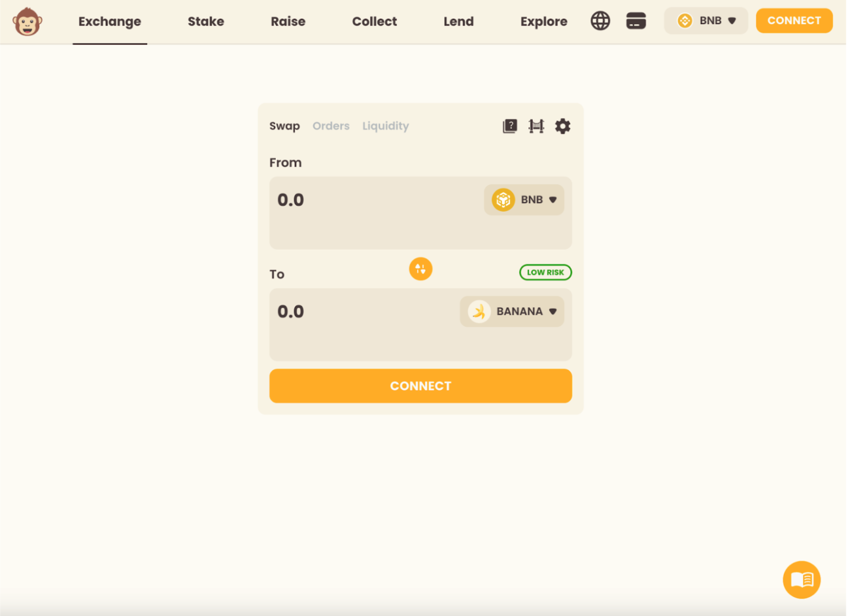The image size is (847, 616).
Task: Open the language globe icon
Action: 600,21
